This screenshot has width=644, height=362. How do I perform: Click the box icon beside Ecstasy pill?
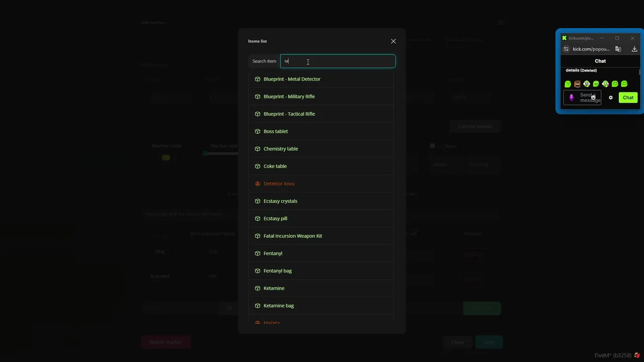(x=258, y=218)
